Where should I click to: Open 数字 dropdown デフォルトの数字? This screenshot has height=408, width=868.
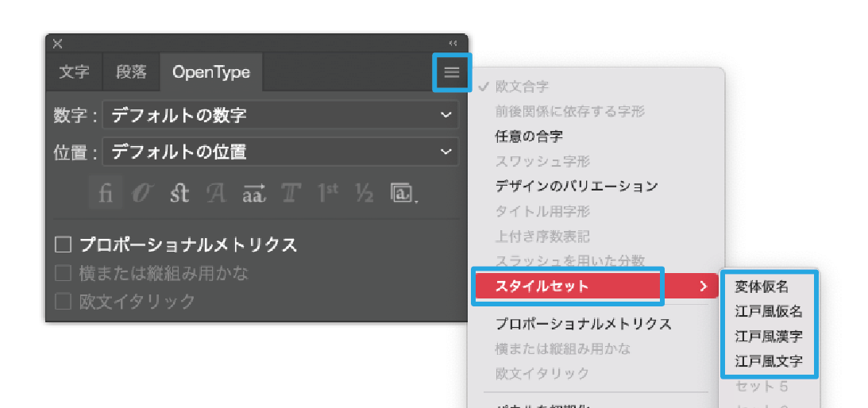point(280,115)
